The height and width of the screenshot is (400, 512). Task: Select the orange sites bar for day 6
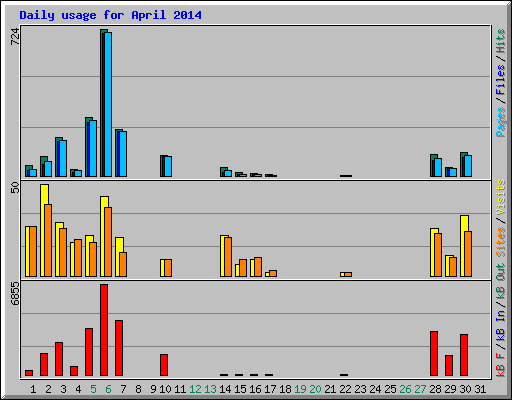click(108, 242)
